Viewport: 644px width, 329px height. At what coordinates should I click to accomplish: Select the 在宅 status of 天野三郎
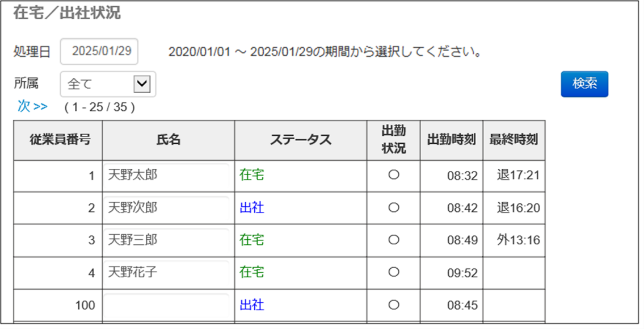click(252, 240)
